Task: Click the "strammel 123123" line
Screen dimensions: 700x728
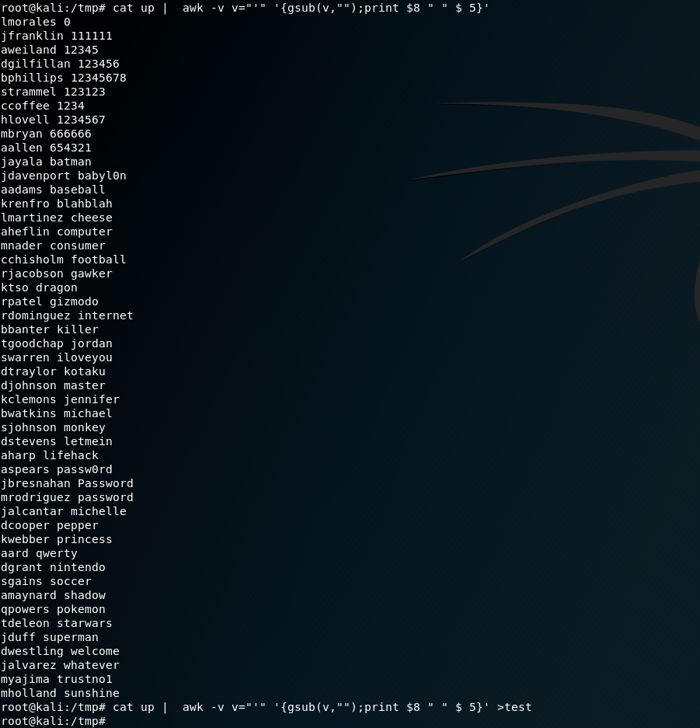Action: 54,92
